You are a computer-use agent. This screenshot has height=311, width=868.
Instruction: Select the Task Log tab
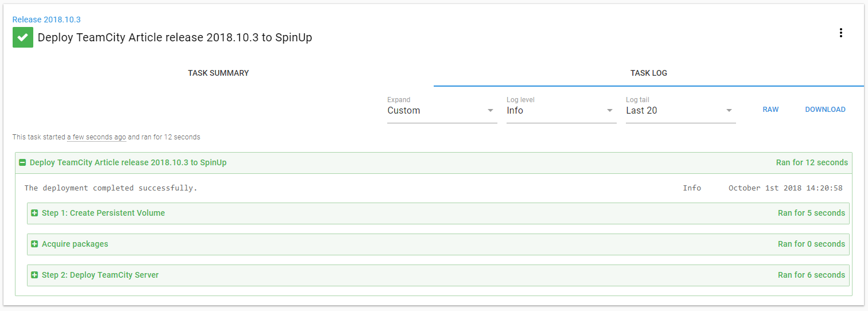click(648, 73)
